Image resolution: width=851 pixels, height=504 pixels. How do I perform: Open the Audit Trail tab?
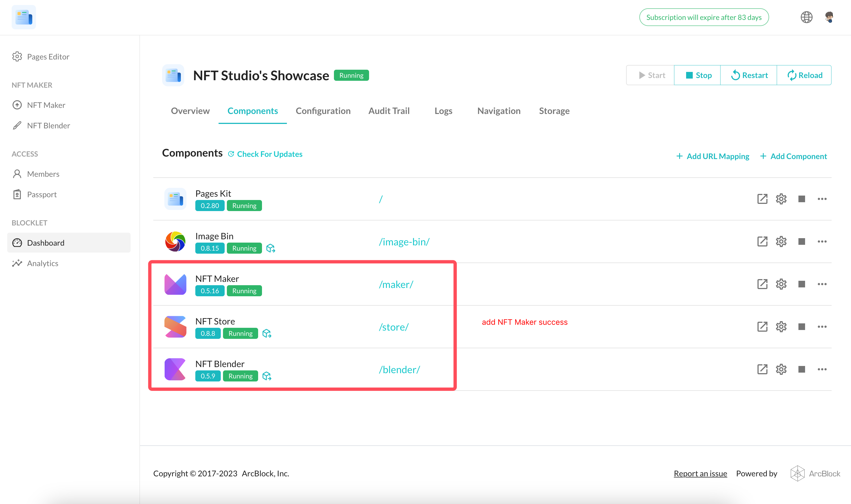(x=389, y=111)
